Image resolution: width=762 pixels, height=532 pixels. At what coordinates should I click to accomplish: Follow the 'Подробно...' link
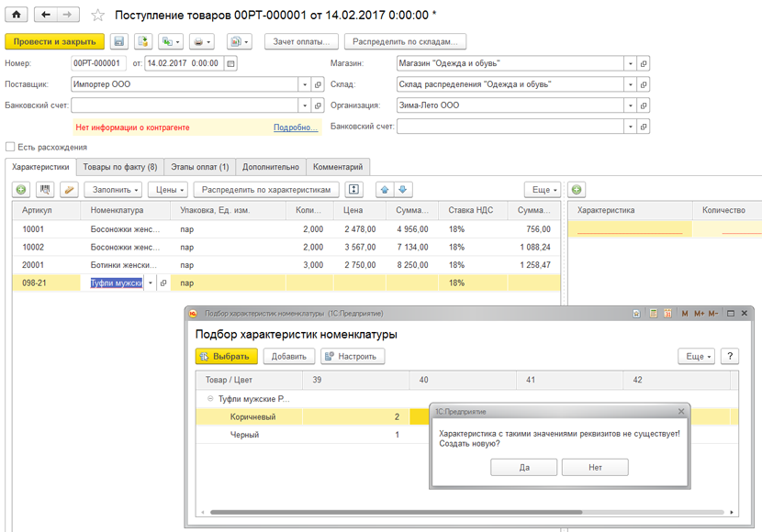(295, 127)
